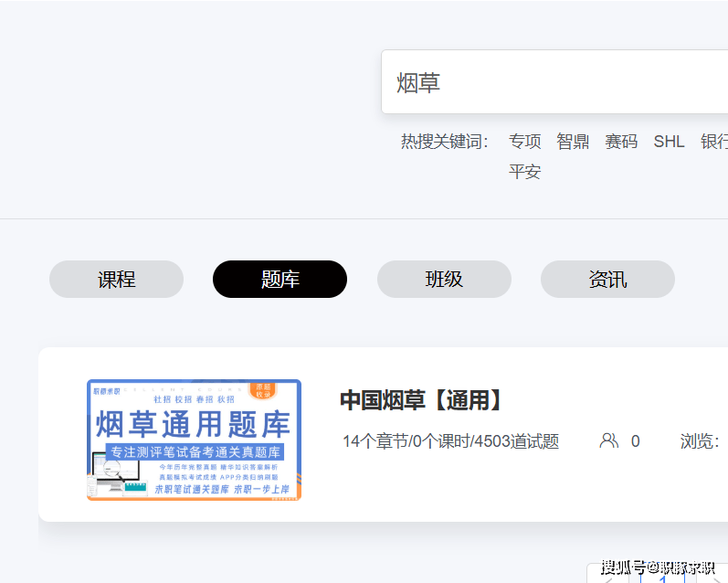
Task: Click the 浏览 label in result card
Action: click(x=700, y=440)
